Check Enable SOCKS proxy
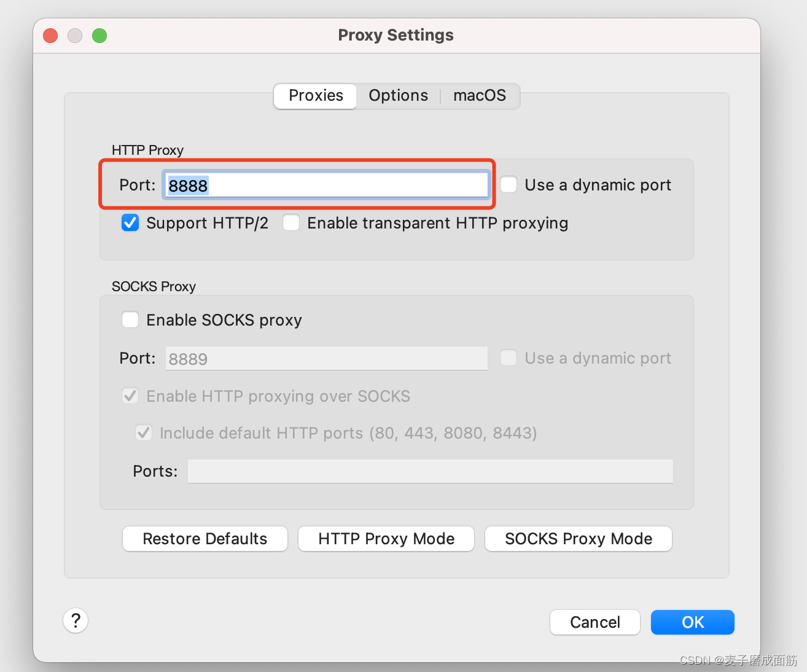The height and width of the screenshot is (672, 807). 130,319
